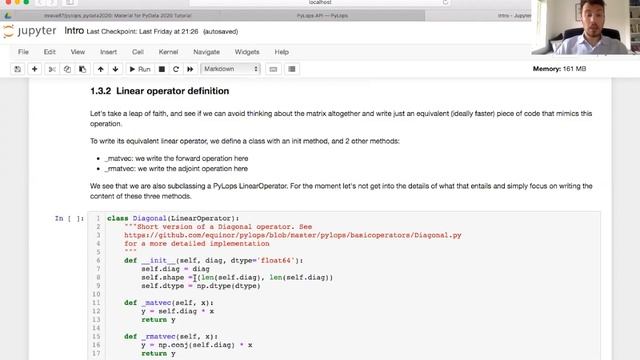Click the _matvec bullet point line

177,158
